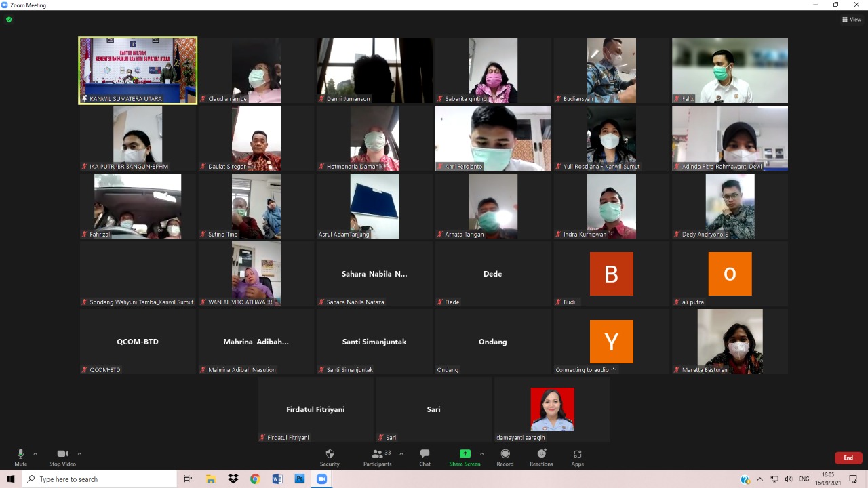Image resolution: width=868 pixels, height=488 pixels.
Task: Open the Reactions menu
Action: coord(541,457)
